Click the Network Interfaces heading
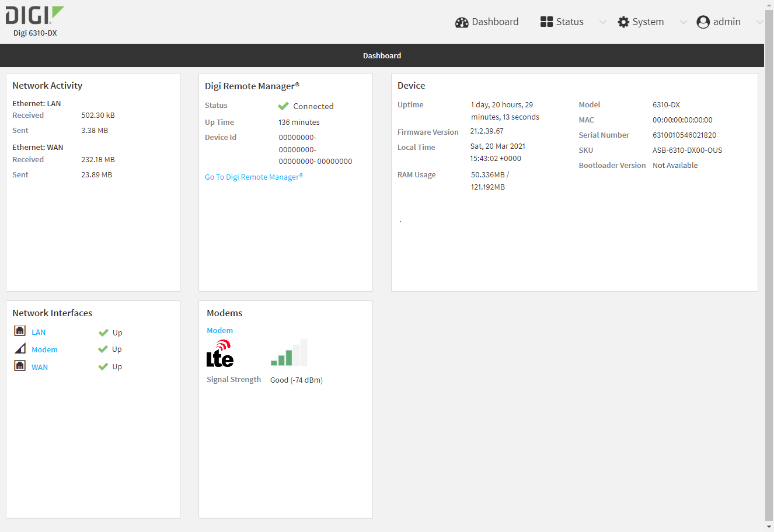The height and width of the screenshot is (532, 774). click(53, 313)
